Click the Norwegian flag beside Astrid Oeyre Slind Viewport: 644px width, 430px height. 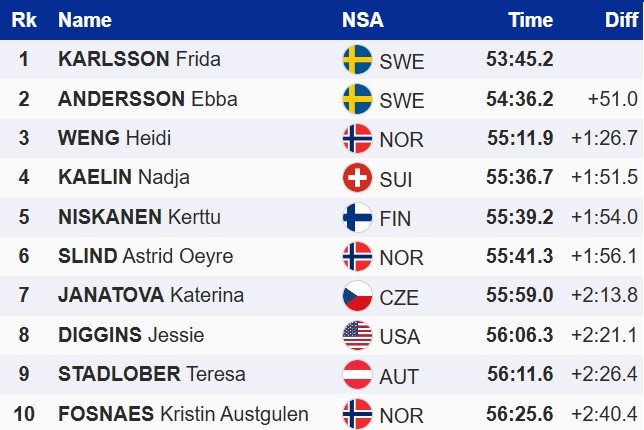tap(357, 257)
